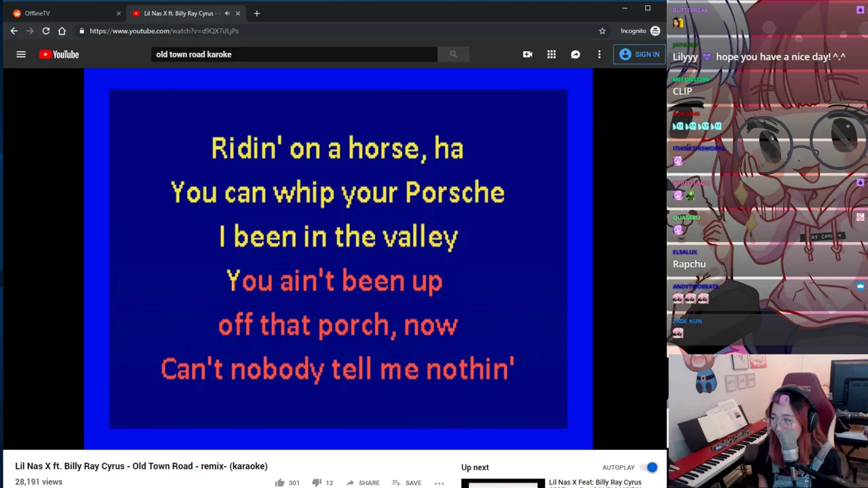868x488 pixels.
Task: Click the browser forward arrow
Action: click(x=30, y=30)
